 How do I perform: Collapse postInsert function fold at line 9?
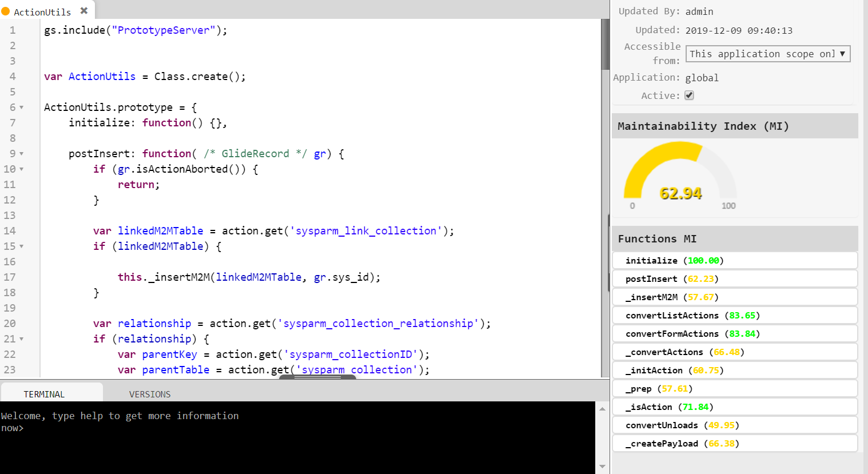click(22, 154)
